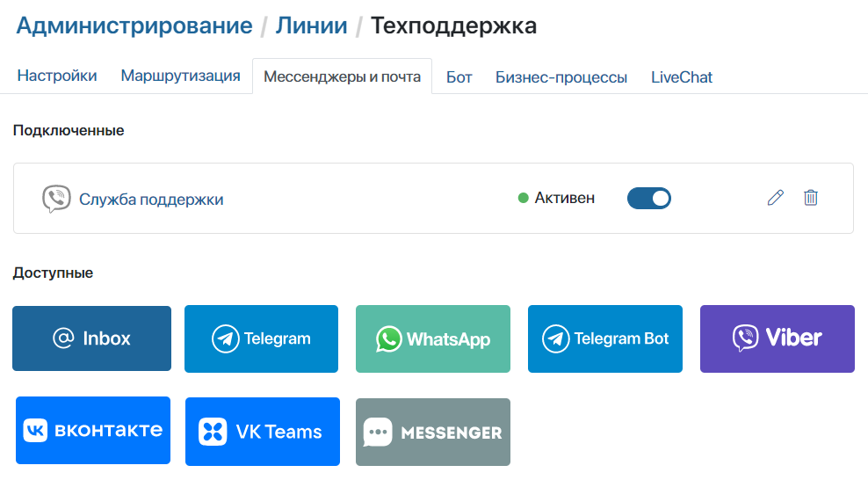868x480 pixels.
Task: Switch to the Маршрутизация tab
Action: pos(180,76)
